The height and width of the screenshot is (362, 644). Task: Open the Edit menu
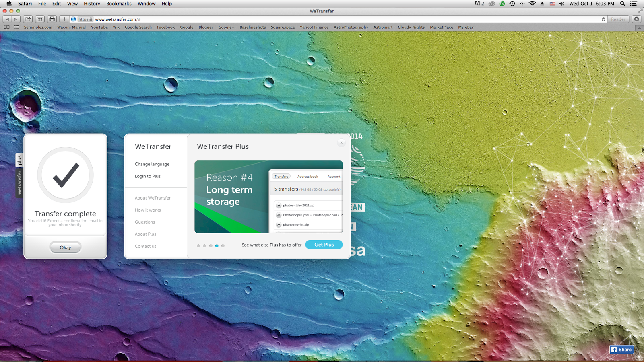click(56, 4)
